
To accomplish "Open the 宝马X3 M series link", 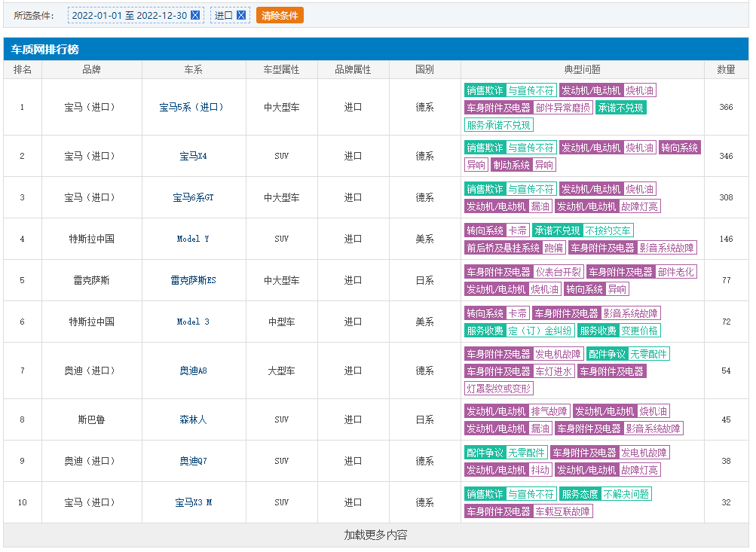I will point(193,502).
